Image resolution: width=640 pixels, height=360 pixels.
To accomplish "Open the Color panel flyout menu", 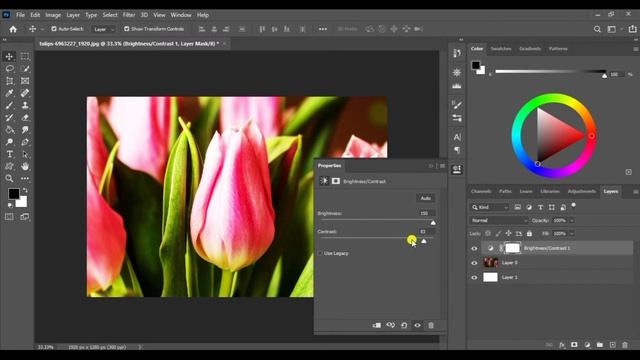I will (x=636, y=49).
